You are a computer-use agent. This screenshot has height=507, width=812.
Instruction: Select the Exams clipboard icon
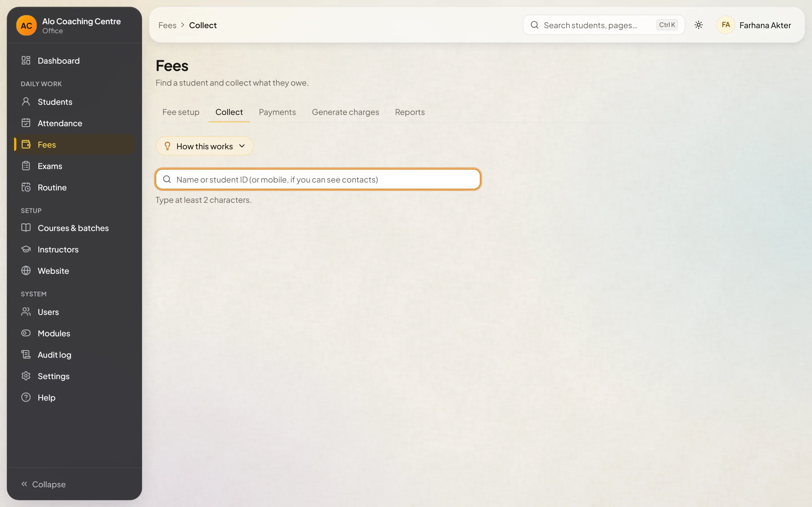click(x=26, y=166)
